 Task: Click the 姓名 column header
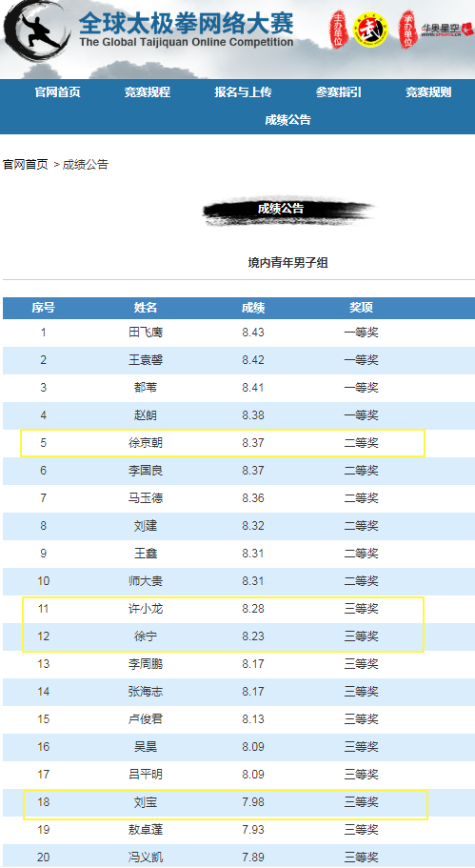click(146, 308)
